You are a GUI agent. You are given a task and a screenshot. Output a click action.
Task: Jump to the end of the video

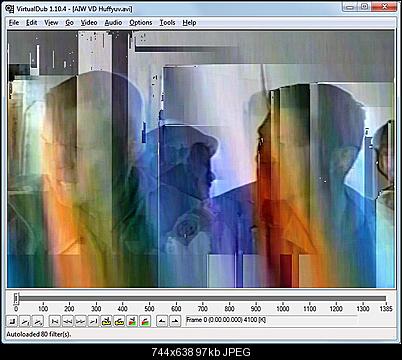click(x=93, y=321)
